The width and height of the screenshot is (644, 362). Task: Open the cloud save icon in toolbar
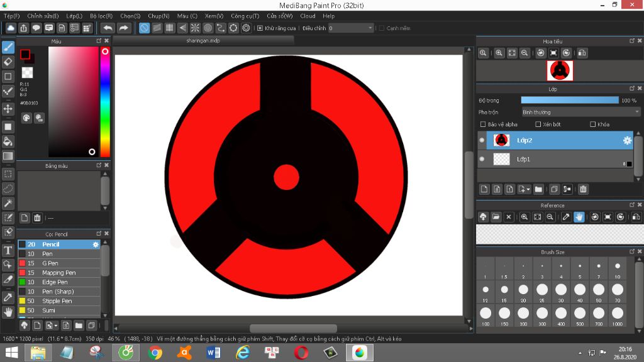coord(11,28)
